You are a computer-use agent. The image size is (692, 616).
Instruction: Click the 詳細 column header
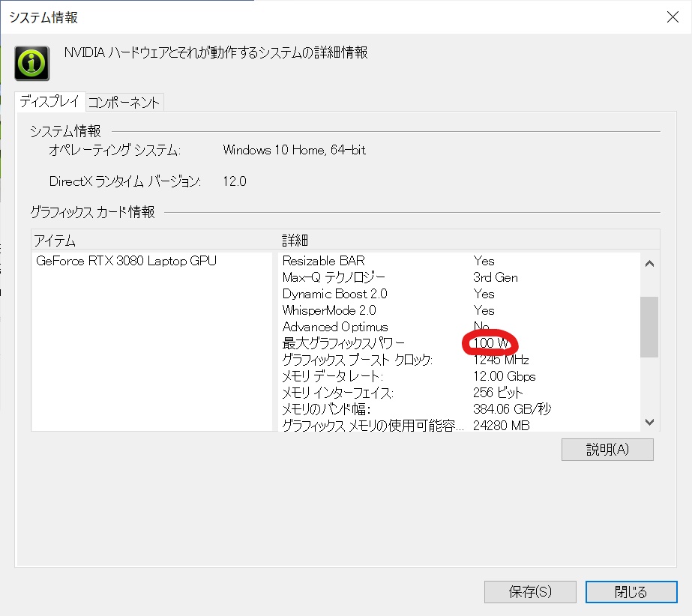tap(295, 241)
